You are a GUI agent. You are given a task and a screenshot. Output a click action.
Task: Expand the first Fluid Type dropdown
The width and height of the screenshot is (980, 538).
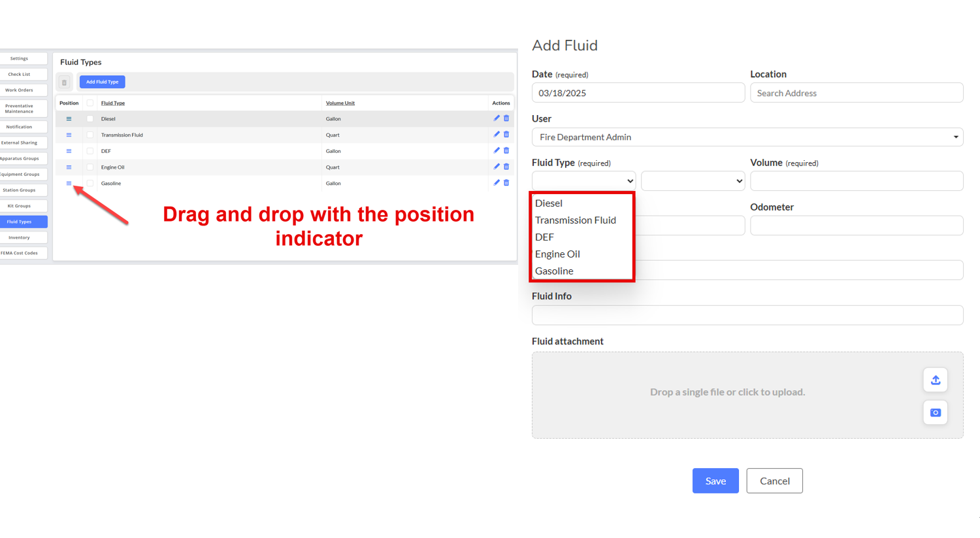click(583, 181)
